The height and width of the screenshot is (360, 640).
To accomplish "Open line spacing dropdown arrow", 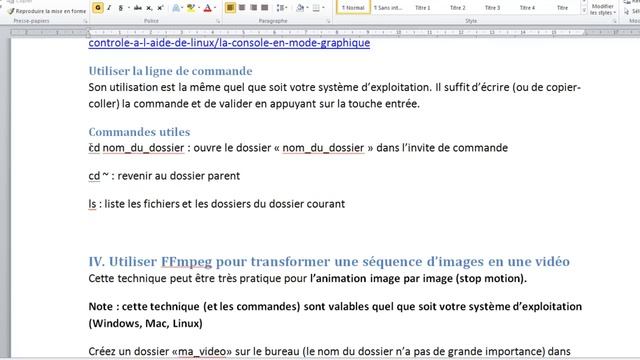I will (x=287, y=8).
